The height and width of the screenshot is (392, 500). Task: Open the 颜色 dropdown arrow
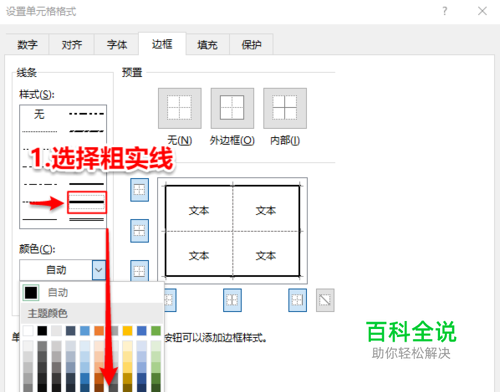pyautogui.click(x=99, y=270)
